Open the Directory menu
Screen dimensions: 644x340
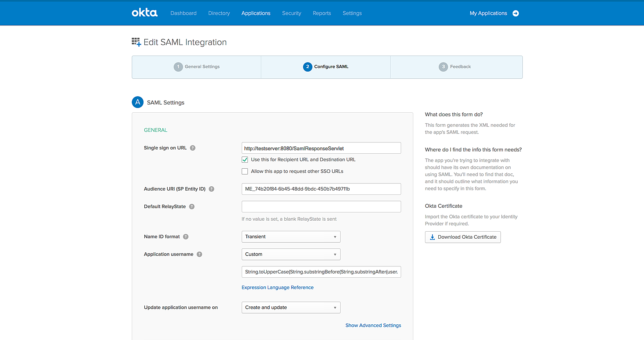click(219, 13)
